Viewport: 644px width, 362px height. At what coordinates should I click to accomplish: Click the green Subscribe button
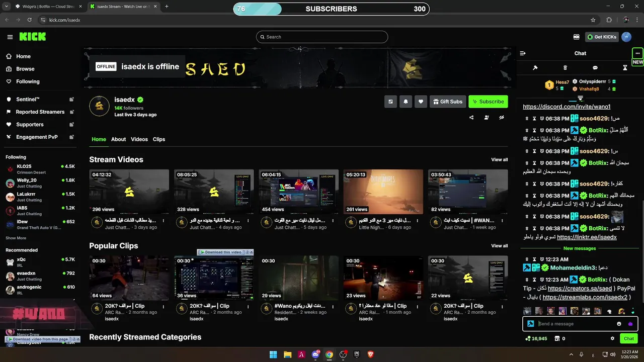[488, 102]
